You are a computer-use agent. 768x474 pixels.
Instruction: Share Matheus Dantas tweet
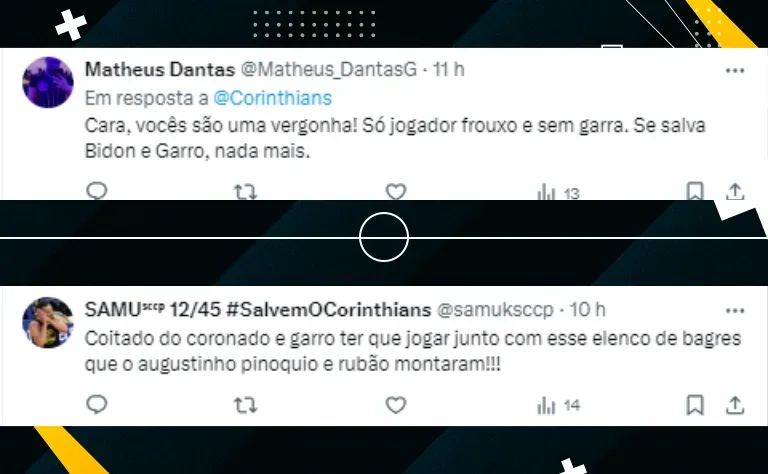(735, 191)
